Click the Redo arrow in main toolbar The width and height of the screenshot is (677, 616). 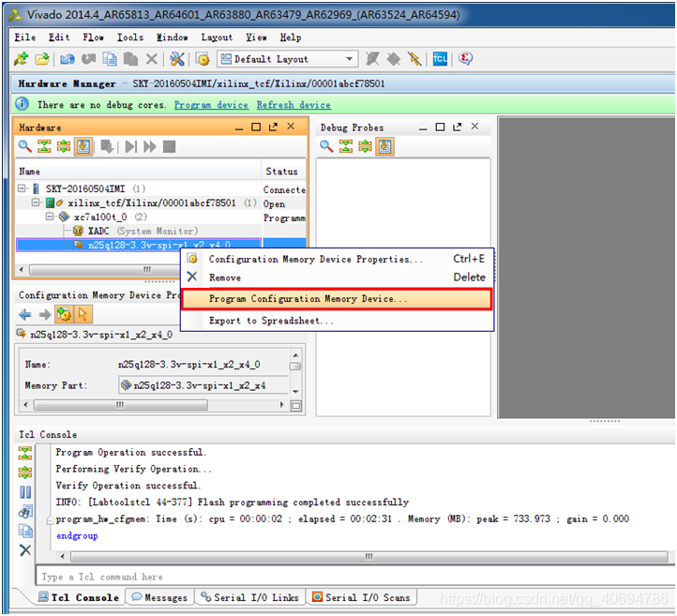click(x=88, y=59)
